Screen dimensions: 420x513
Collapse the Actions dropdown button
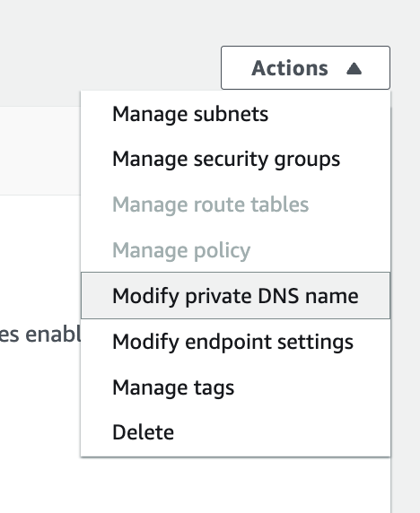(x=305, y=68)
